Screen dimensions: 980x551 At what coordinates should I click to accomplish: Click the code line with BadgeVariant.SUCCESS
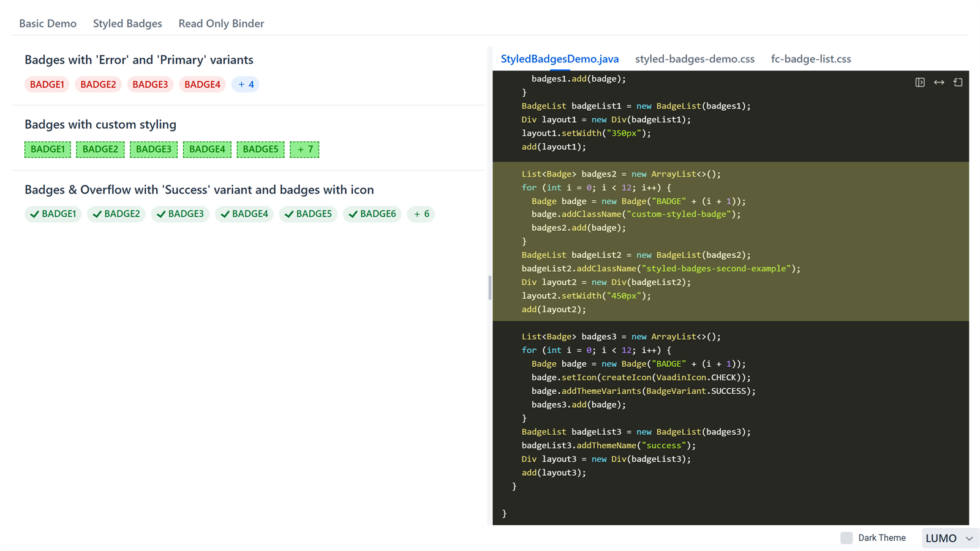(x=644, y=391)
